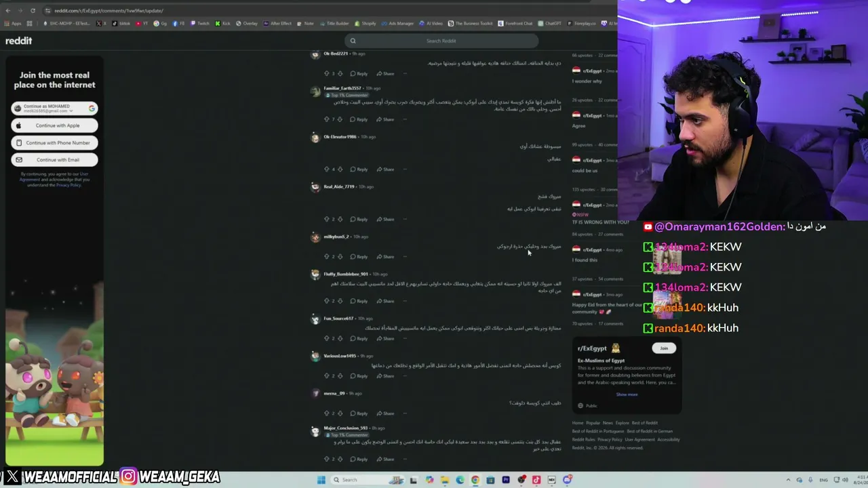Open Microsoft Edge from the taskbar
This screenshot has width=868, height=488.
coord(460,480)
